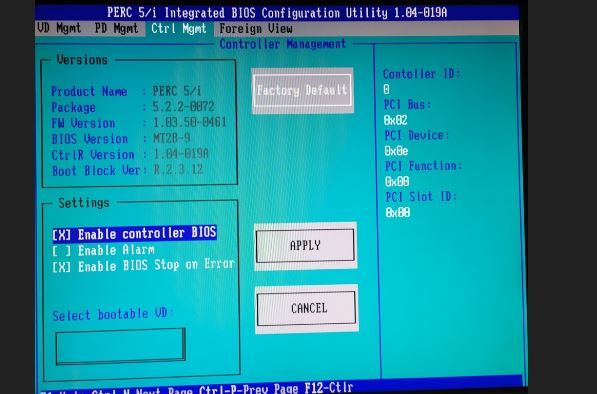Toggle the Enable controller BIOS checkbox
The height and width of the screenshot is (394, 597).
click(134, 233)
